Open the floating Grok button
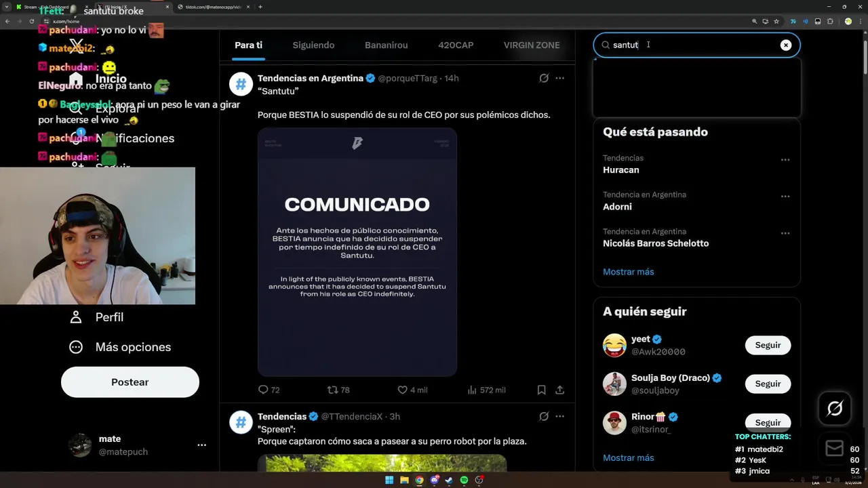This screenshot has width=868, height=488. (x=835, y=408)
